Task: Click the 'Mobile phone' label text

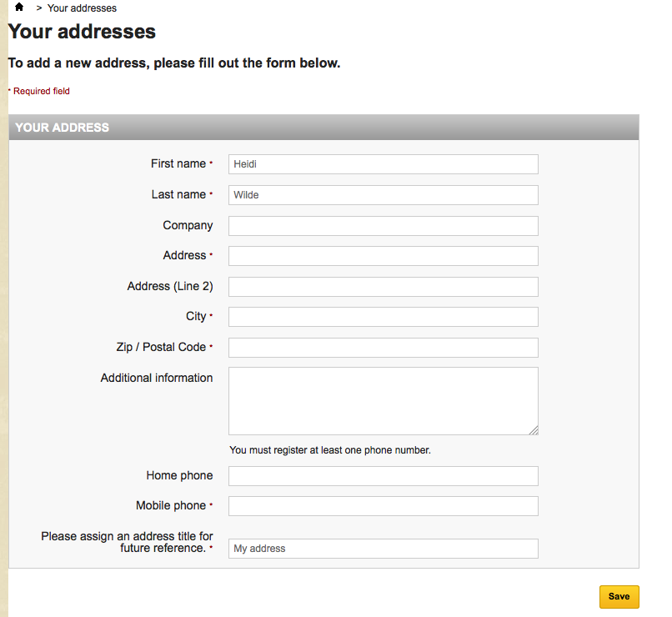Action: [x=171, y=505]
